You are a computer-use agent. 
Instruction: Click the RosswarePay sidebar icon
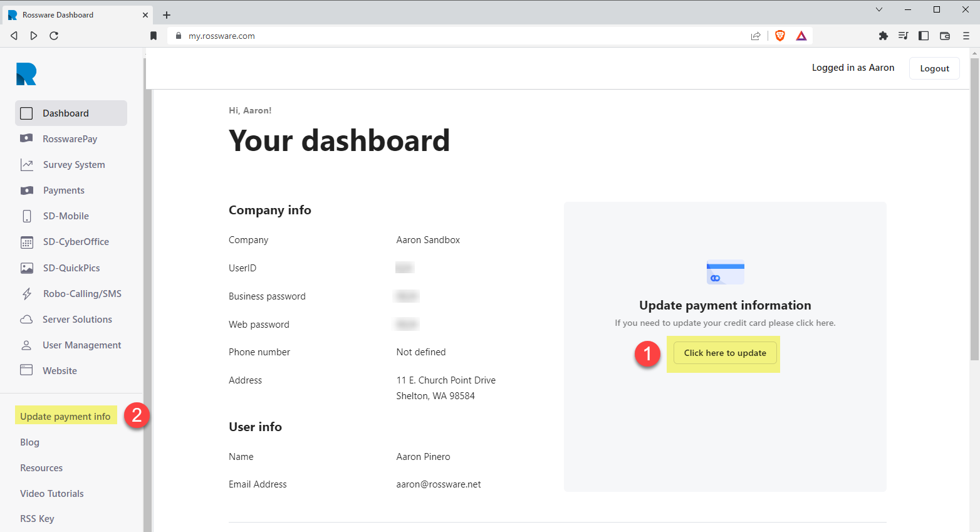click(26, 138)
